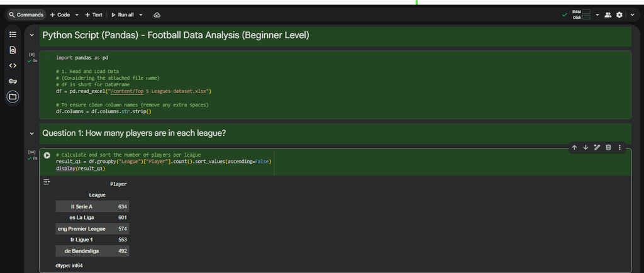
Task: Open the Commands palette
Action: (x=26, y=14)
